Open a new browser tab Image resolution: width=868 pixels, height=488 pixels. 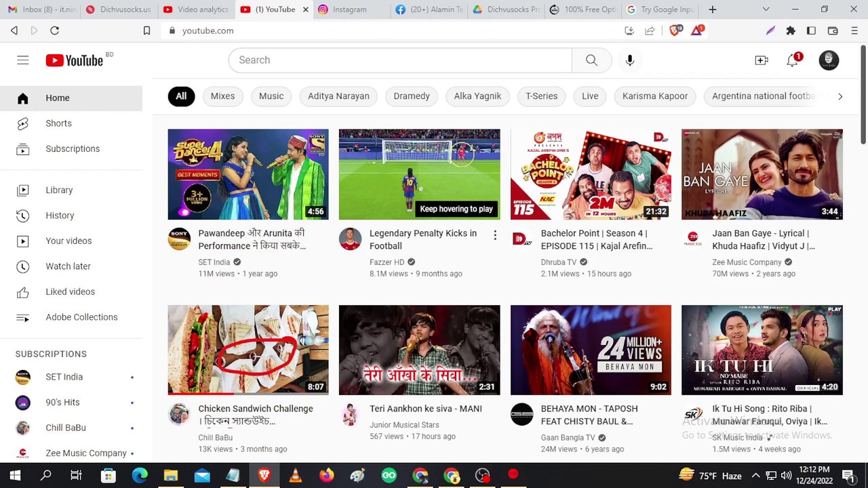712,9
